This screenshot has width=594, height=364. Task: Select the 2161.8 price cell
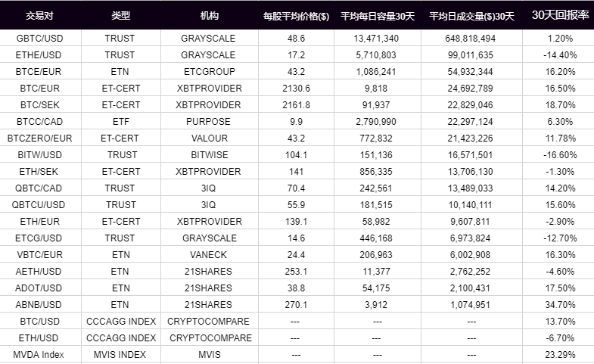(296, 105)
